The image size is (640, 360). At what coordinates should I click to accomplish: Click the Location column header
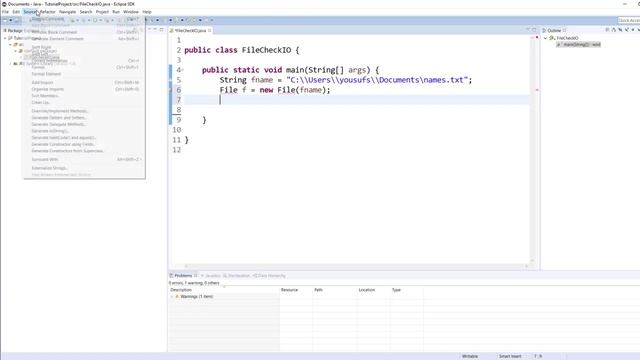[373, 290]
